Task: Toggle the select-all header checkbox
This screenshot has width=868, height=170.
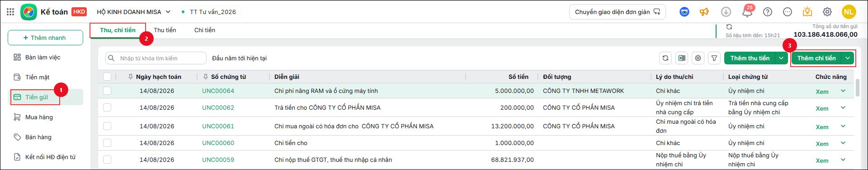Action: [x=107, y=77]
